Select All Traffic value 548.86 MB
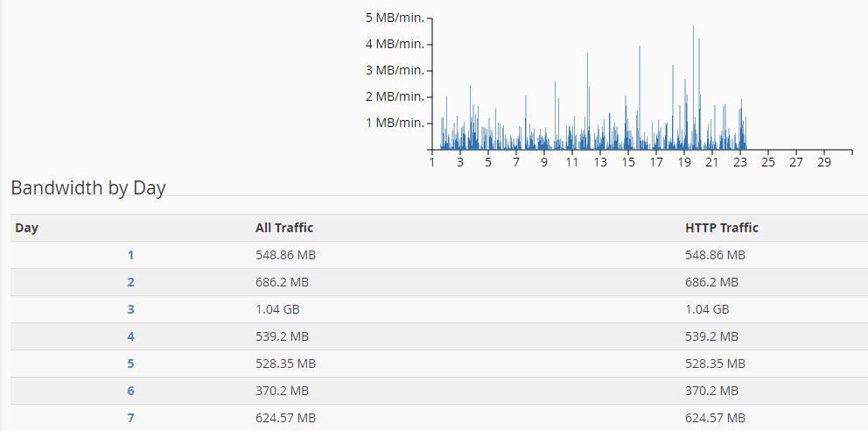 (285, 256)
